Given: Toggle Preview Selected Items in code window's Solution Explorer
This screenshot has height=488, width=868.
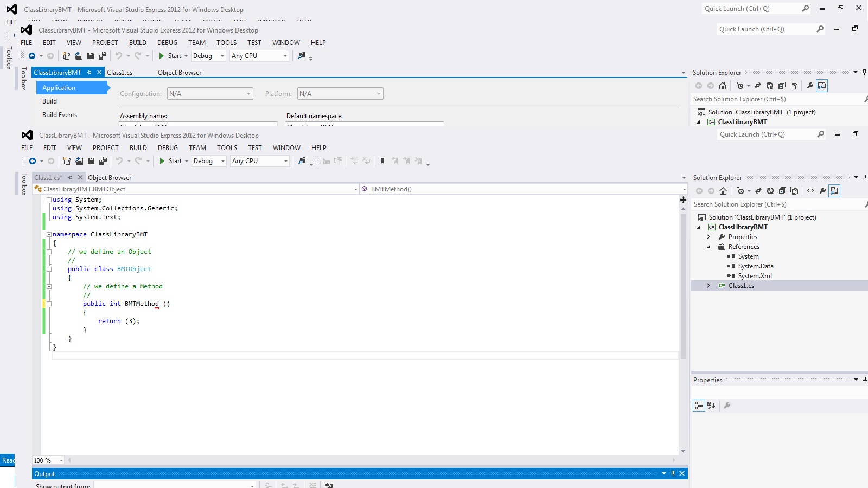Looking at the screenshot, I should (x=834, y=191).
